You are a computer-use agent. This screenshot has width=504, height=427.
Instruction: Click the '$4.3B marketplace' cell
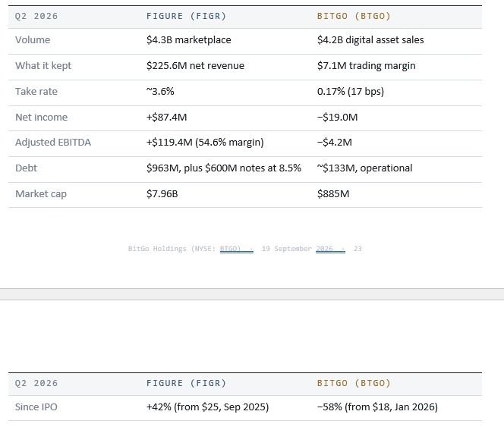[x=189, y=40]
